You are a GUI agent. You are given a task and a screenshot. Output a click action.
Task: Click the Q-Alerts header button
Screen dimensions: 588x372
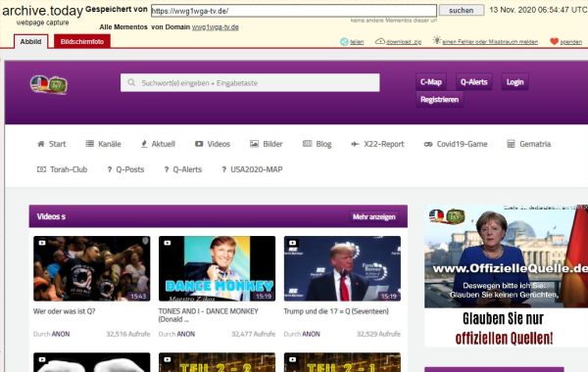474,82
